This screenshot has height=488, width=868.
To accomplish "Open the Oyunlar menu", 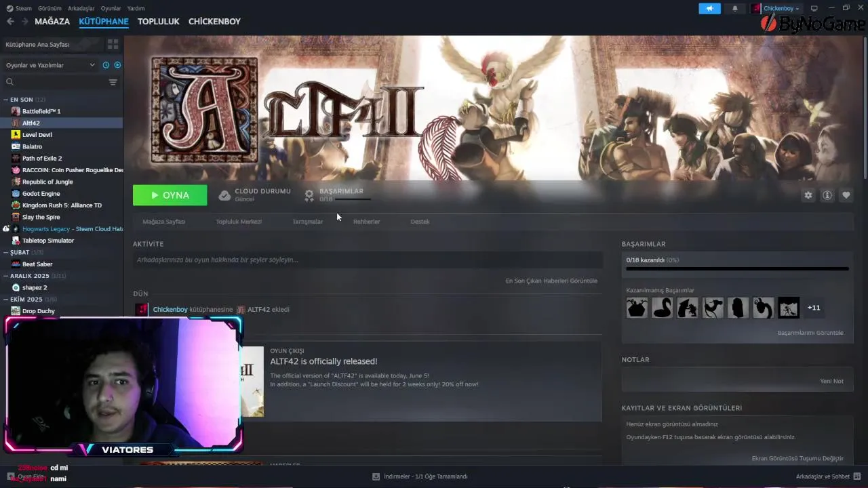I will tap(111, 8).
